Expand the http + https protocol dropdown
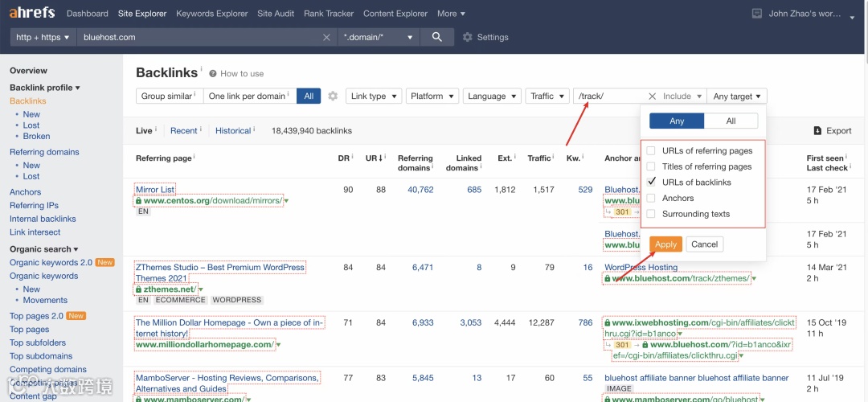 coord(43,37)
